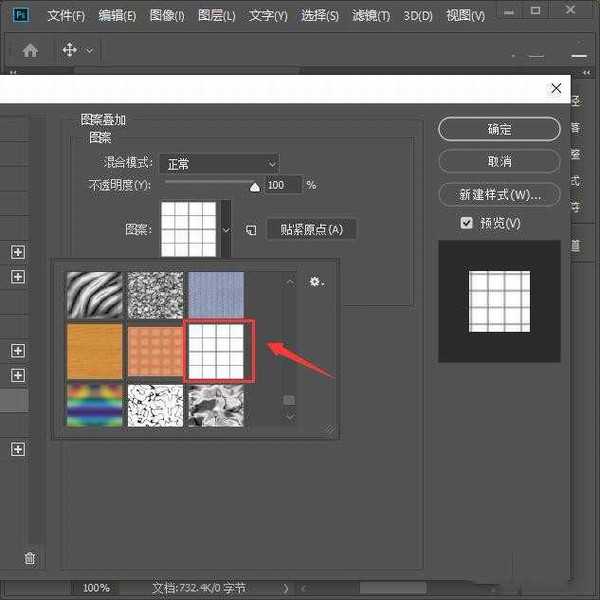This screenshot has height=600, width=600.
Task: Click the opacity percentage input field
Action: pos(282,185)
